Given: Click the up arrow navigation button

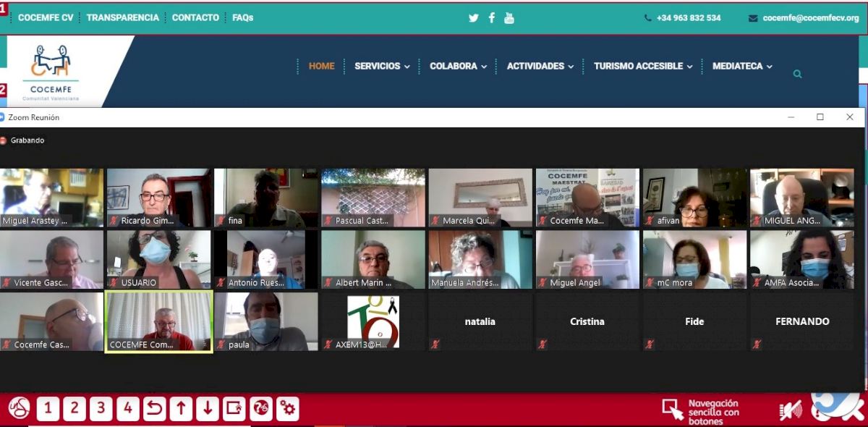Looking at the screenshot, I should pos(181,409).
